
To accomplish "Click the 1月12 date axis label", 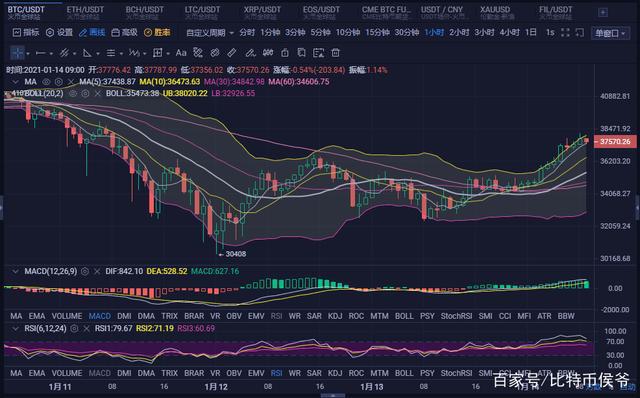I will pyautogui.click(x=216, y=387).
